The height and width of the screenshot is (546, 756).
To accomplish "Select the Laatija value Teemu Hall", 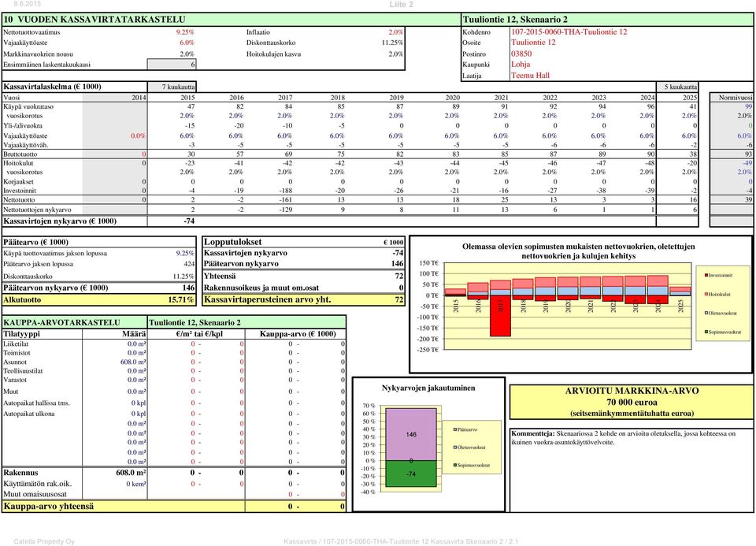I will click(x=530, y=76).
